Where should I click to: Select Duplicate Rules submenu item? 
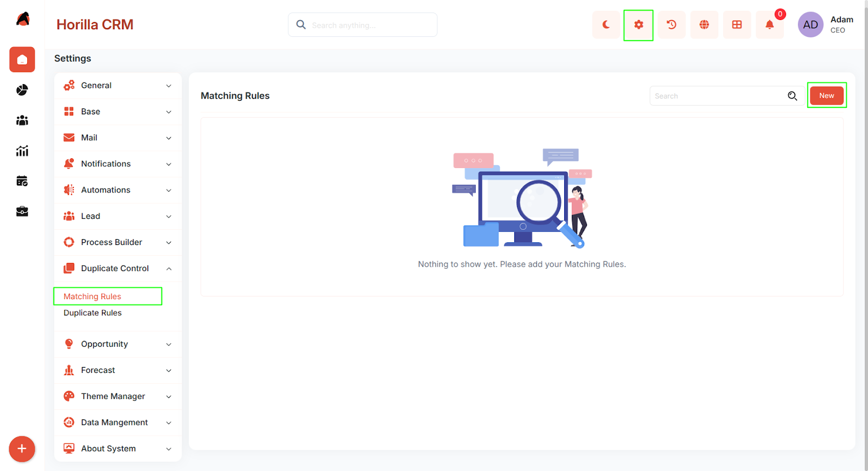93,313
